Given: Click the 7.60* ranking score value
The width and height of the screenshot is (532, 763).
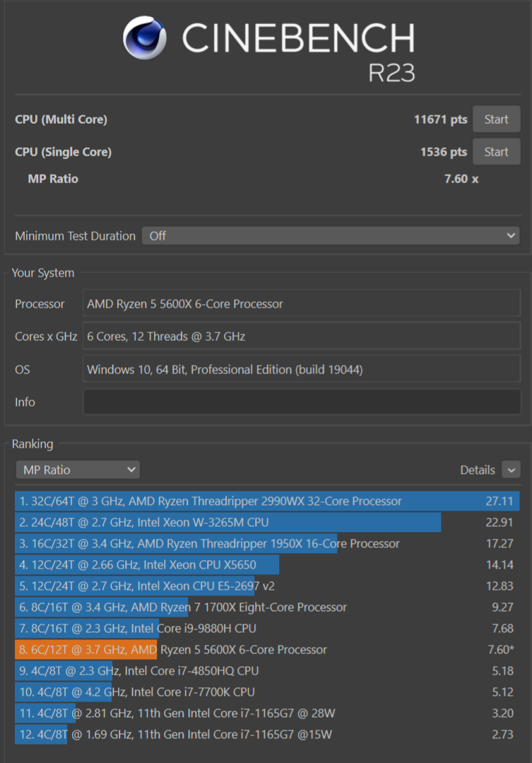Looking at the screenshot, I should point(501,650).
